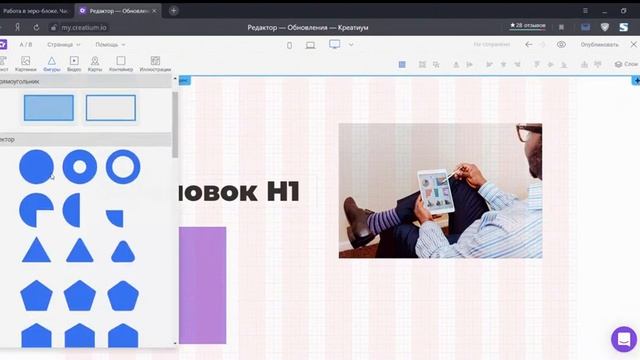
Task: Insert the solid filled circle shape
Action: click(36, 167)
